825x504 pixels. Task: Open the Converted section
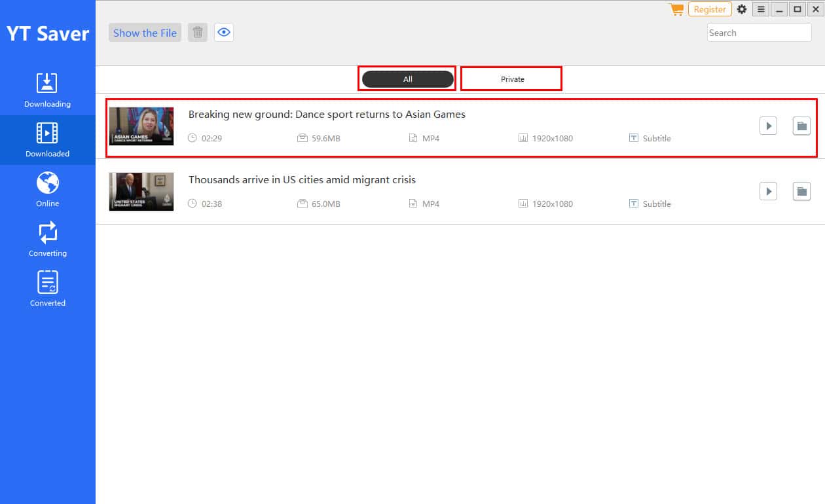click(x=47, y=289)
